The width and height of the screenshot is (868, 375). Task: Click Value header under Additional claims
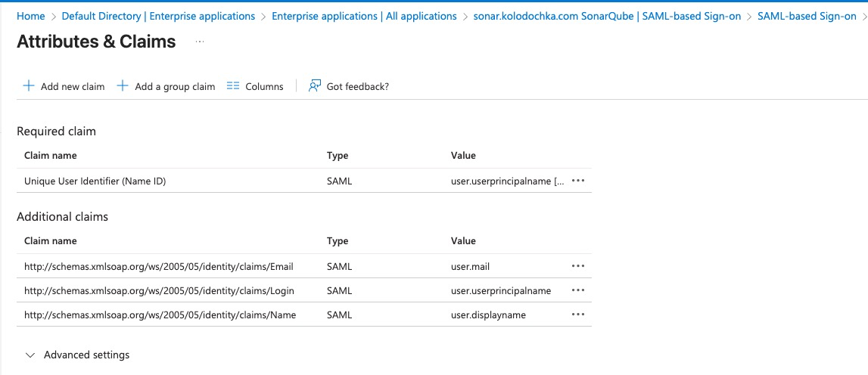463,240
